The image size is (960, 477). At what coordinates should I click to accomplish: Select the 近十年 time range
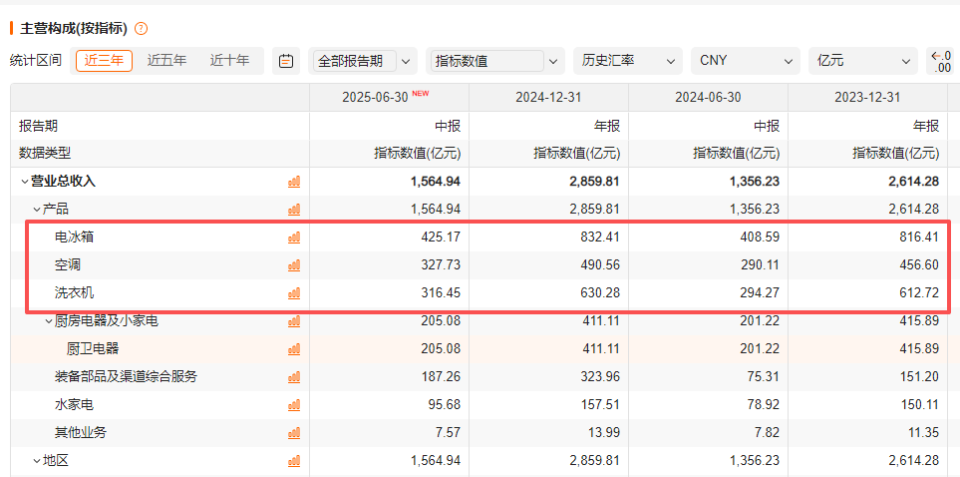click(x=230, y=61)
